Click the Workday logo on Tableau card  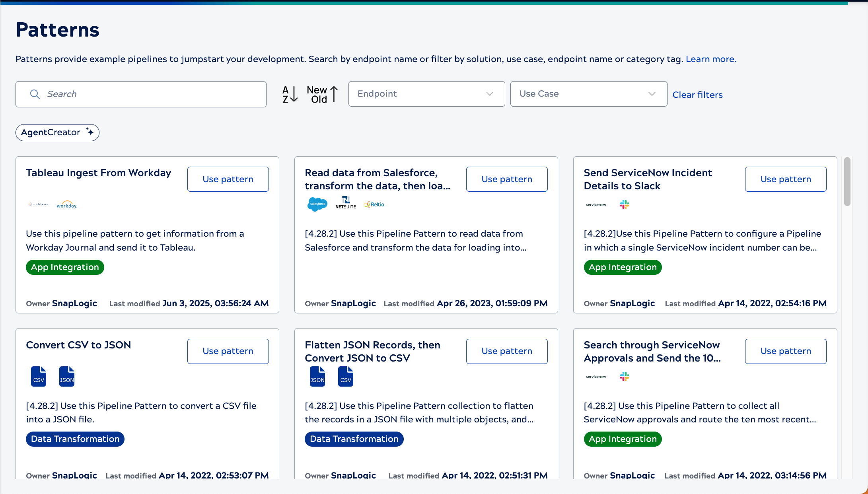(66, 205)
